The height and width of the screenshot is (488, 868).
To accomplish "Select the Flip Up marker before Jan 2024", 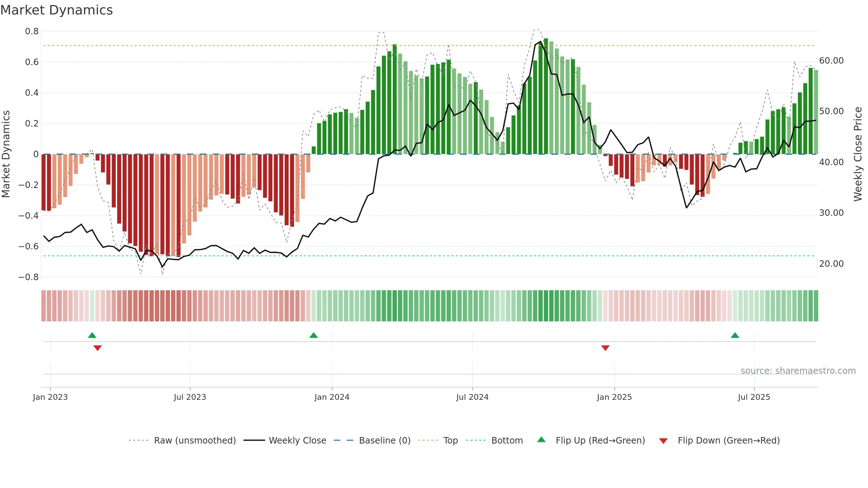I will [314, 335].
